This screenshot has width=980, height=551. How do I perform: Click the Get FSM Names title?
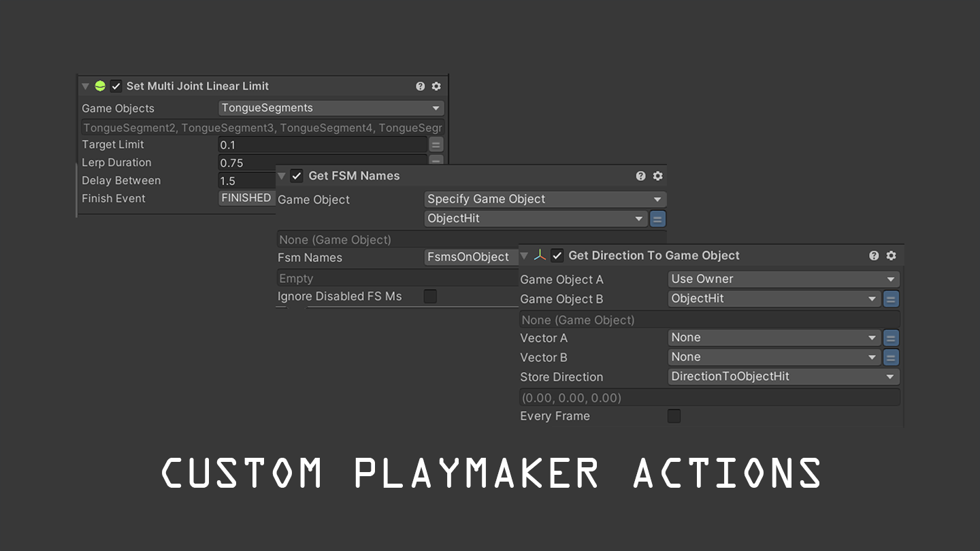pyautogui.click(x=354, y=176)
